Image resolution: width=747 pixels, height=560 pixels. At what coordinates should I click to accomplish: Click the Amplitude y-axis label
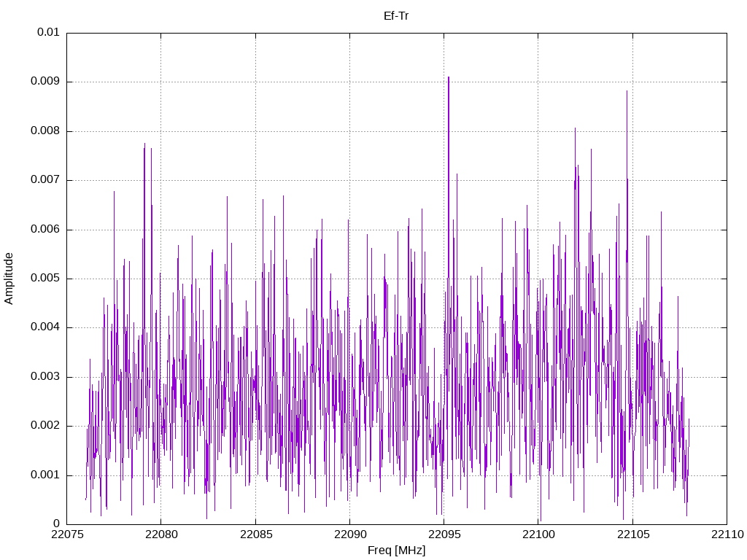pos(9,279)
